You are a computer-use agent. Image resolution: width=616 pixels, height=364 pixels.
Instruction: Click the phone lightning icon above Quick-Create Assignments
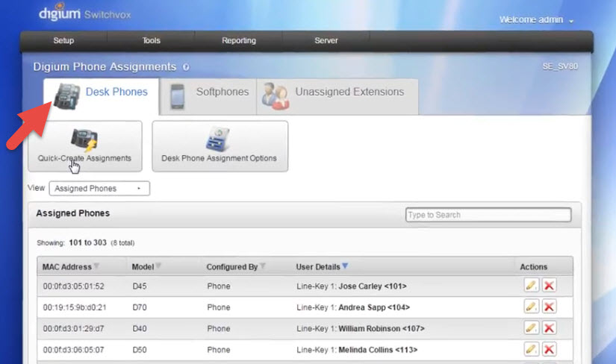point(84,139)
